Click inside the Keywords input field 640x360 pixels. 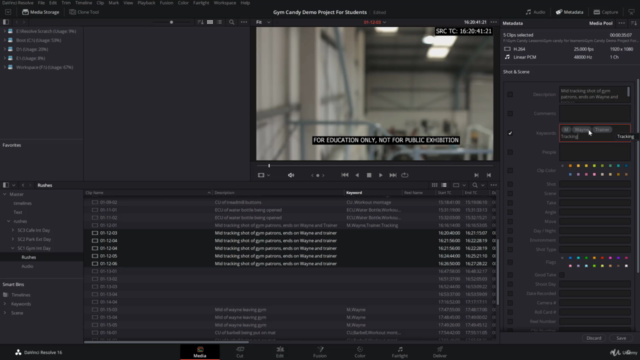coord(595,133)
